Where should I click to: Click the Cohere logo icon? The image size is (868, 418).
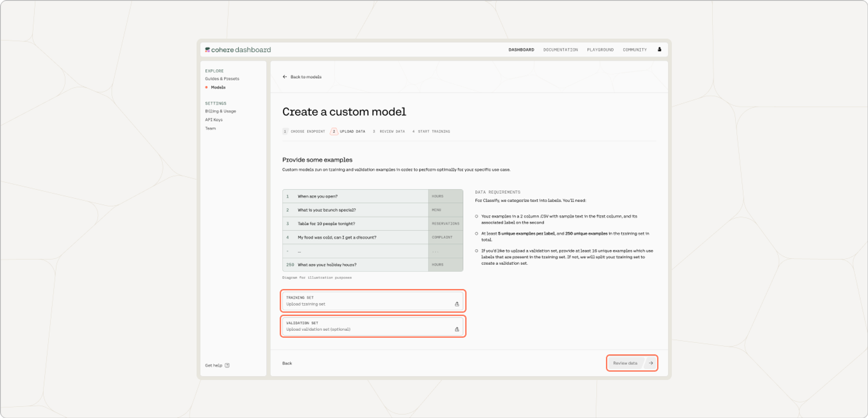point(207,50)
